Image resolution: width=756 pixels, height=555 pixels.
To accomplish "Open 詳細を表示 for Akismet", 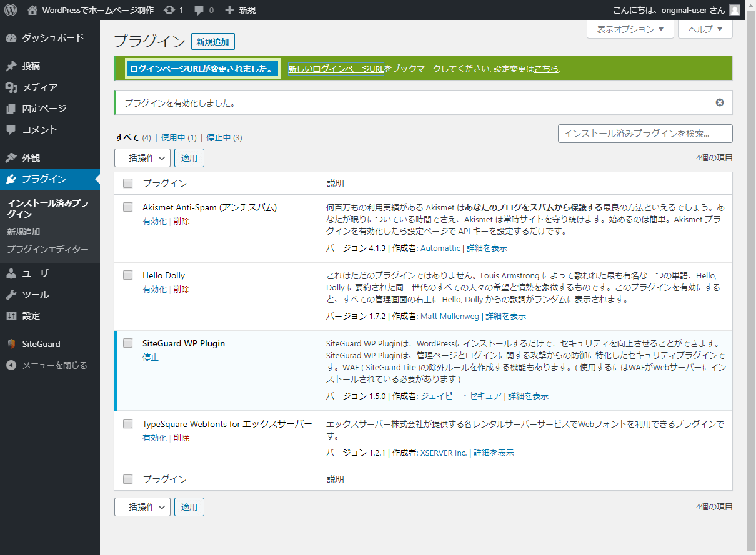I will (487, 248).
